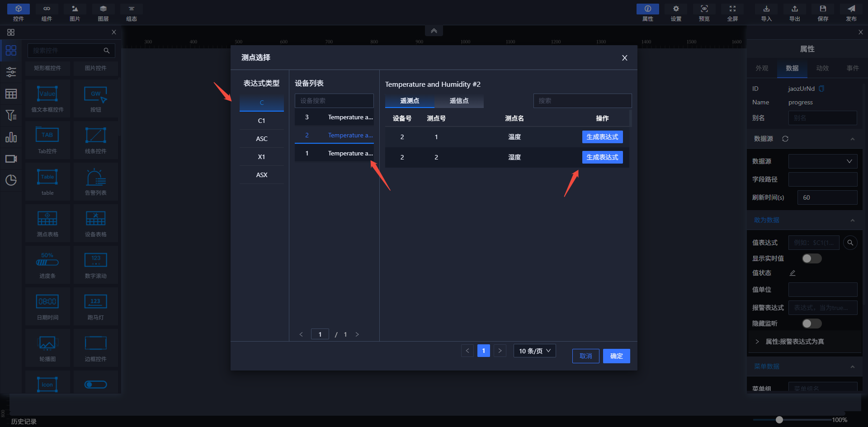Select the 日期时间 date-time widget
868x427 pixels.
pyautogui.click(x=47, y=306)
